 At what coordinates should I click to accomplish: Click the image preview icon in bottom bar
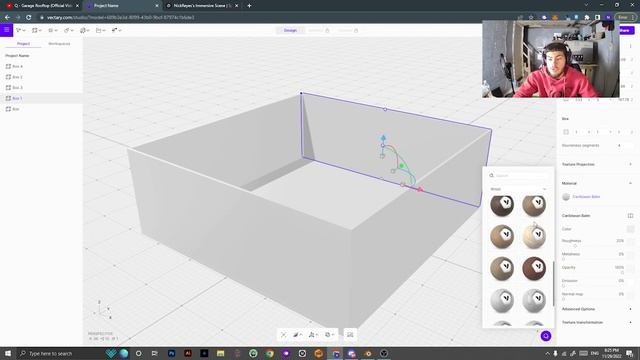tap(350, 335)
